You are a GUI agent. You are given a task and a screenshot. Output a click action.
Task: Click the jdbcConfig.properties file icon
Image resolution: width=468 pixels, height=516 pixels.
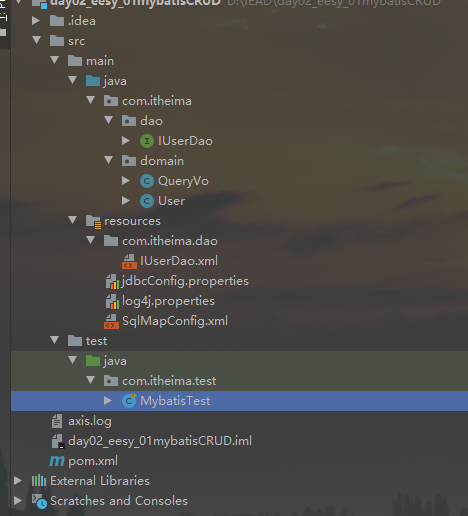pyautogui.click(x=112, y=281)
